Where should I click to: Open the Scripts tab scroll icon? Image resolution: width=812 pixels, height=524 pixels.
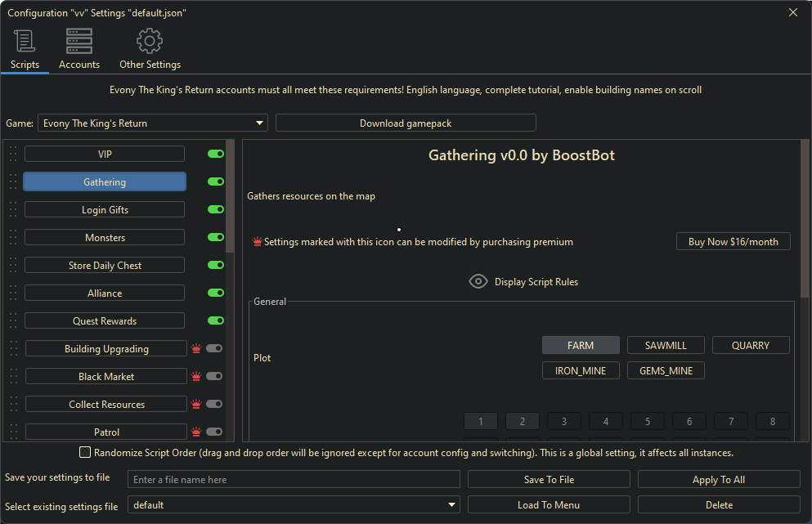coord(25,41)
